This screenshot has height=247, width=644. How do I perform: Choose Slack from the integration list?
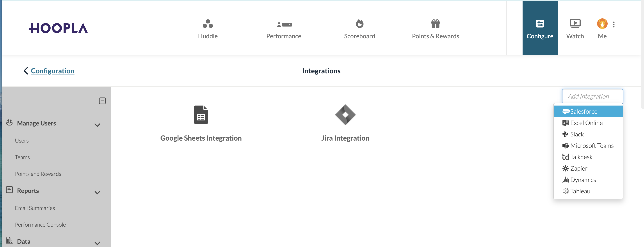click(x=588, y=134)
